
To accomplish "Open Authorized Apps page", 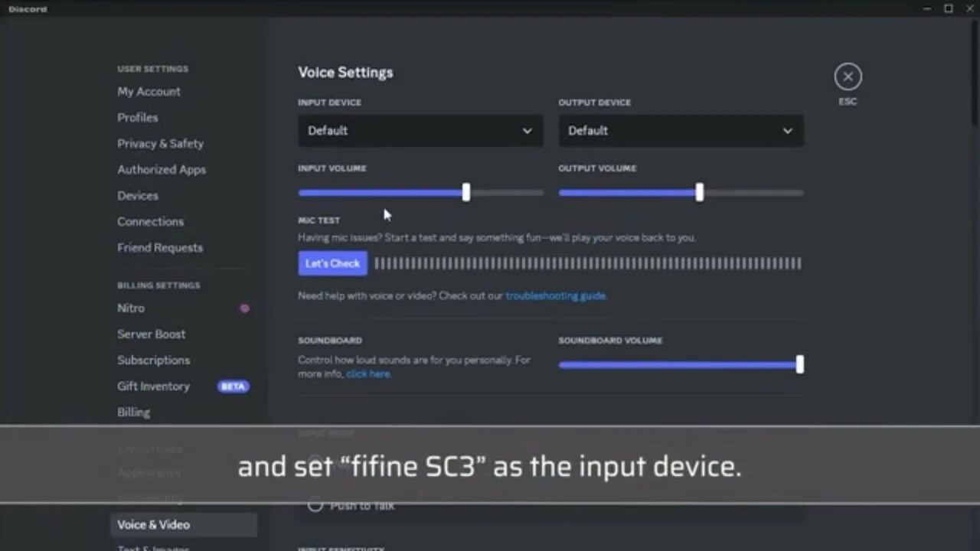I will pos(162,169).
